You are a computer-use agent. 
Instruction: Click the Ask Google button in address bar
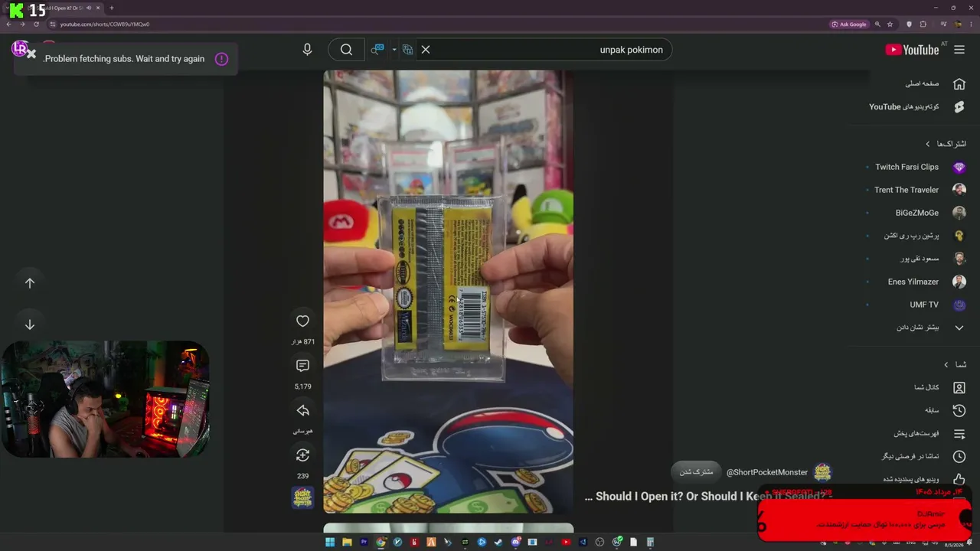coord(849,24)
